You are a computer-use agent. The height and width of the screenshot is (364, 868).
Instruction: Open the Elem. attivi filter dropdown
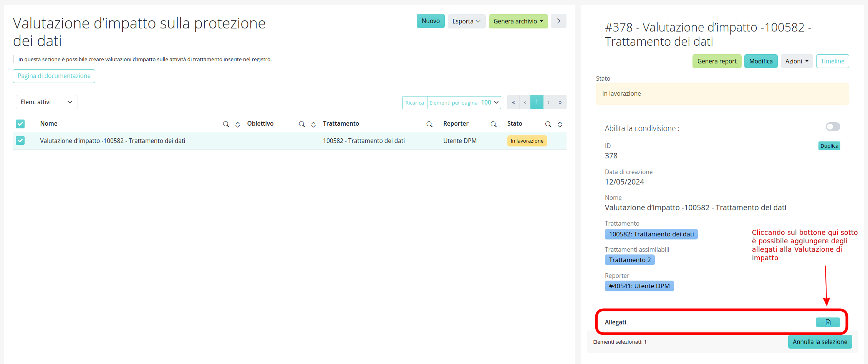(47, 102)
